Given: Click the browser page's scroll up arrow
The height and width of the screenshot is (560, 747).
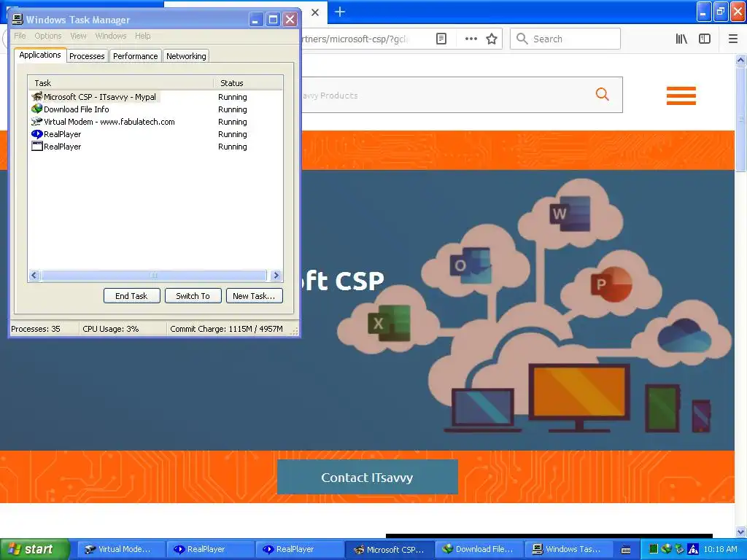Looking at the screenshot, I should point(740,60).
